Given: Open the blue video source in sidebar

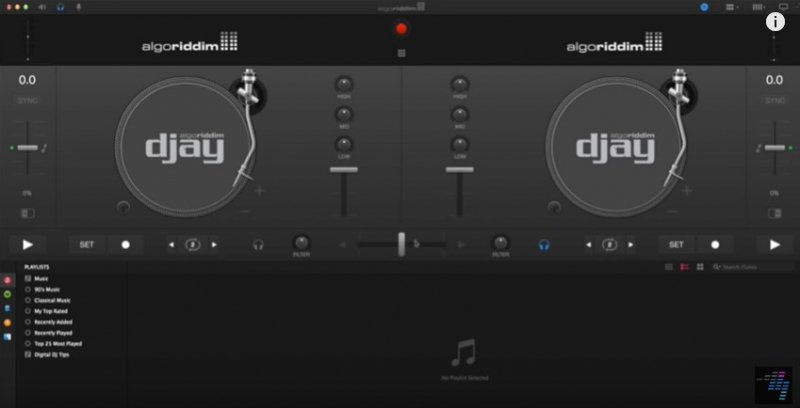Looking at the screenshot, I should point(7,337).
